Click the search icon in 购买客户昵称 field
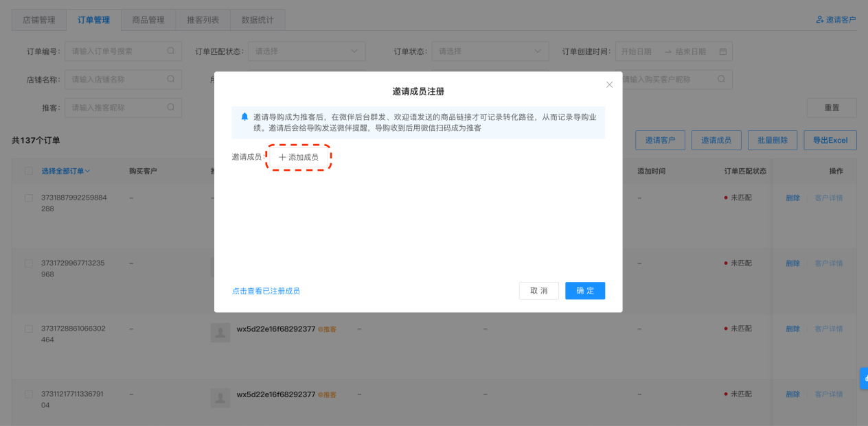This screenshot has height=426, width=868. pos(721,79)
